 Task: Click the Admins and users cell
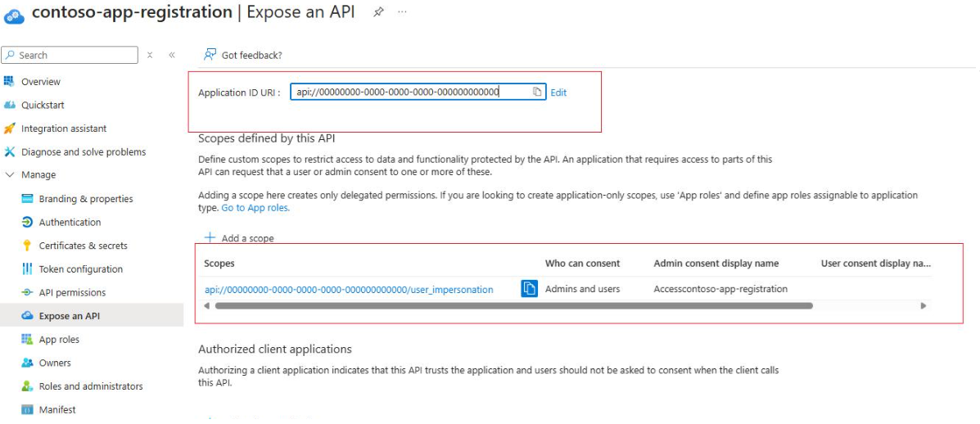582,289
